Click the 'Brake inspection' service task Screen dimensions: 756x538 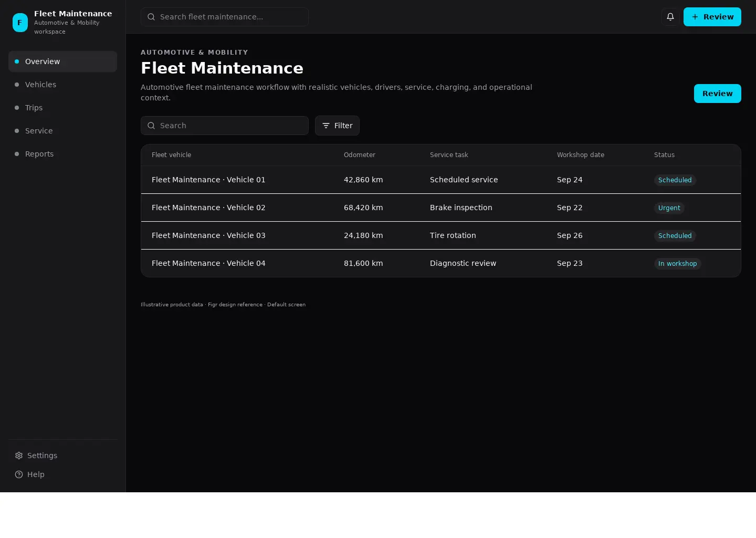[x=461, y=208]
